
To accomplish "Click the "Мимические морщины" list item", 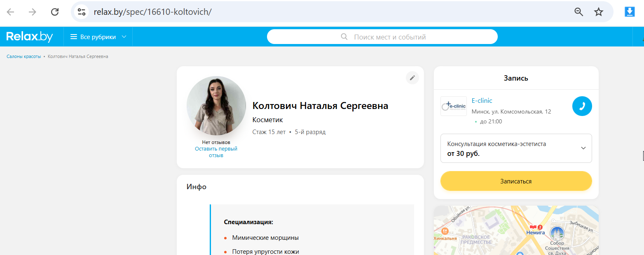I will point(265,238).
